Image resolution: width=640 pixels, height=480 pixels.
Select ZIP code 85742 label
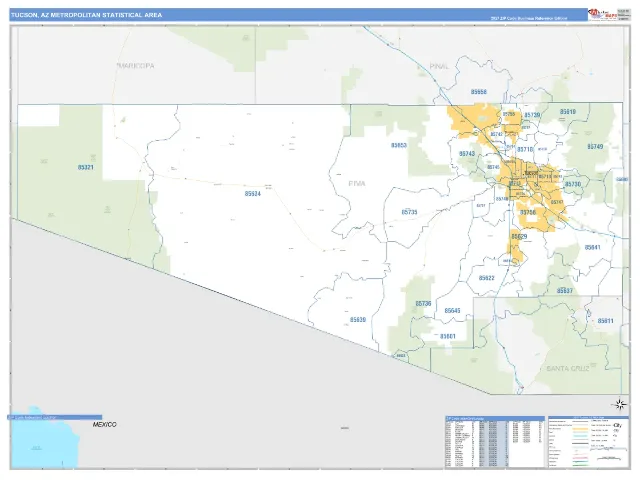(x=496, y=134)
